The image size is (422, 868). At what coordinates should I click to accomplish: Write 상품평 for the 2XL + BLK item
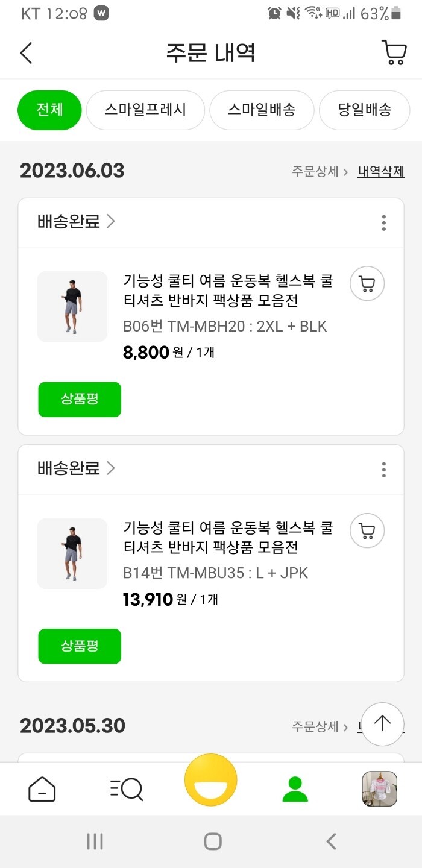click(x=80, y=400)
